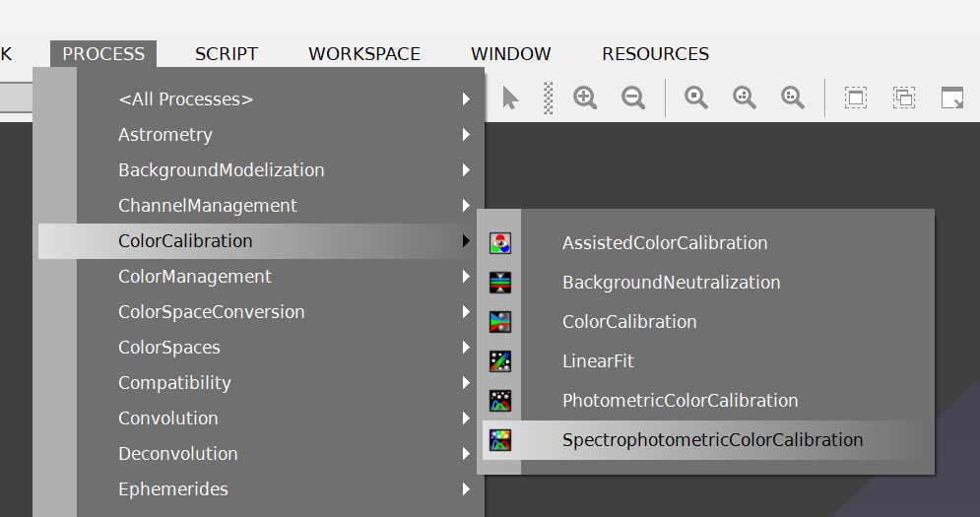Image resolution: width=980 pixels, height=517 pixels.
Task: Expand the Astrometry submenu arrow
Action: coord(466,135)
